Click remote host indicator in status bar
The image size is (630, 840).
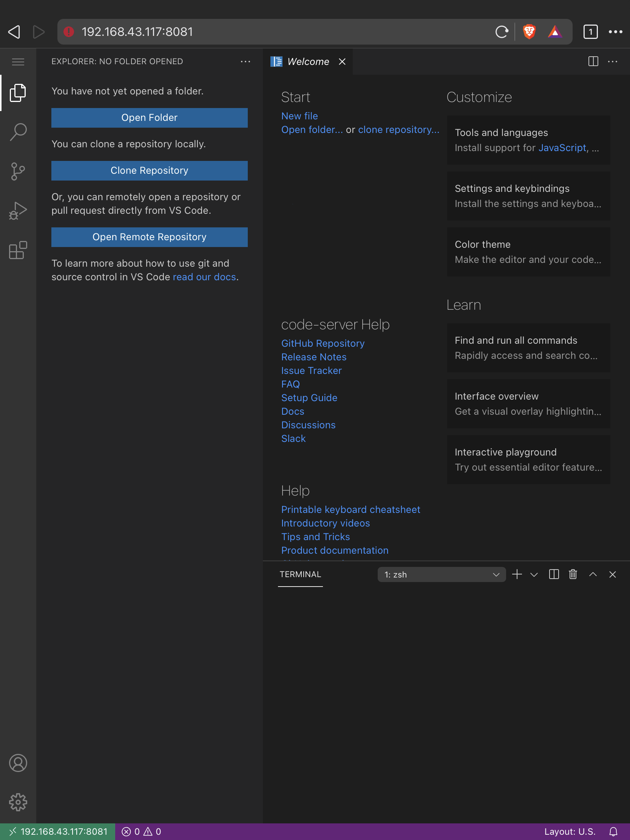pyautogui.click(x=58, y=832)
